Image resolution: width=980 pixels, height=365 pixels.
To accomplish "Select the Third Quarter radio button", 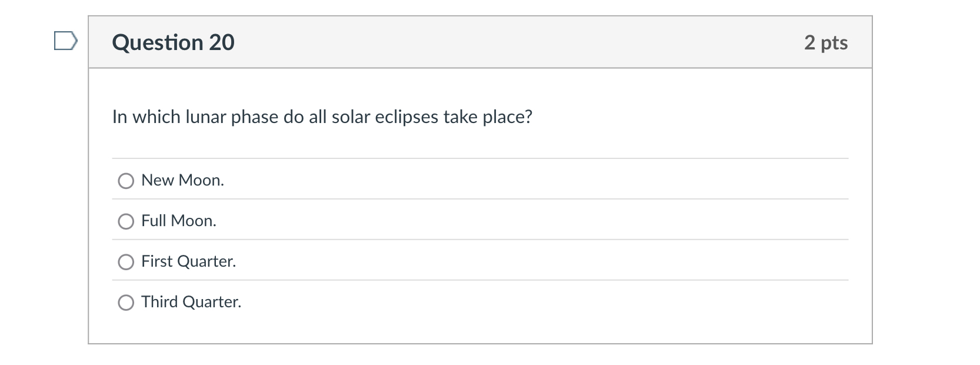I will [125, 303].
